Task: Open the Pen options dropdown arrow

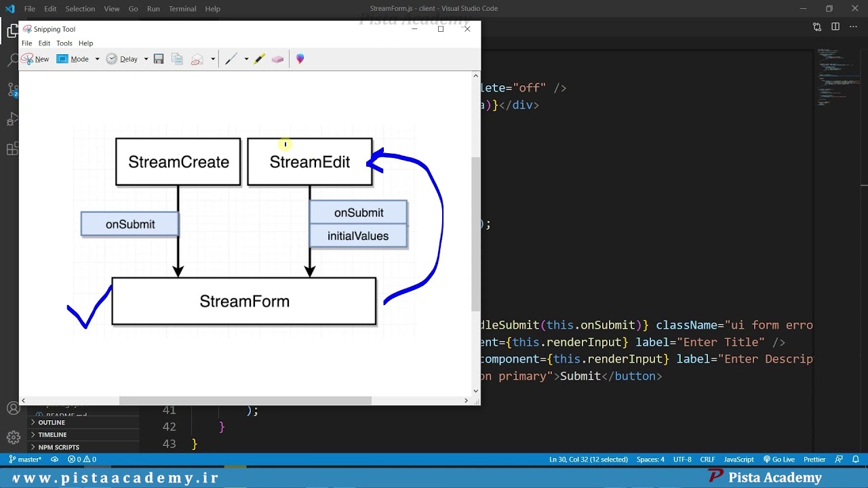Action: pos(246,59)
